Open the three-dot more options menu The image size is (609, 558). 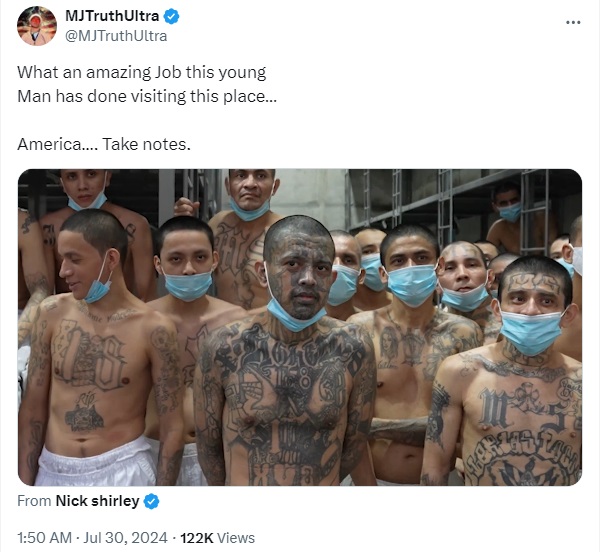573,23
